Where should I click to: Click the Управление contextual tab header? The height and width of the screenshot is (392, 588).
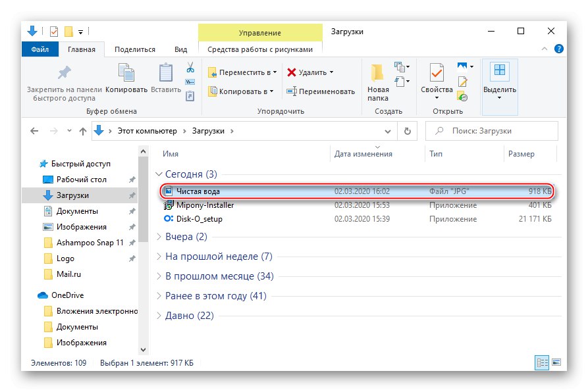pyautogui.click(x=260, y=33)
